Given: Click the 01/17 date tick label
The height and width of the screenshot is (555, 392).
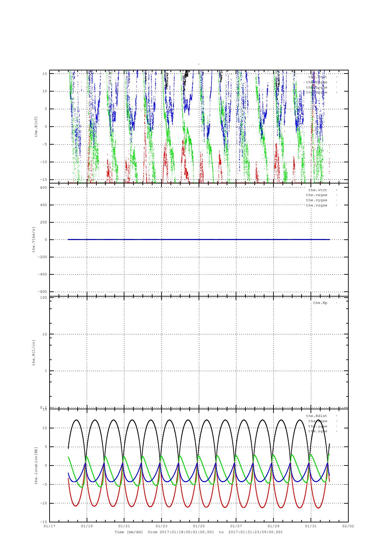Looking at the screenshot, I should point(50,526).
